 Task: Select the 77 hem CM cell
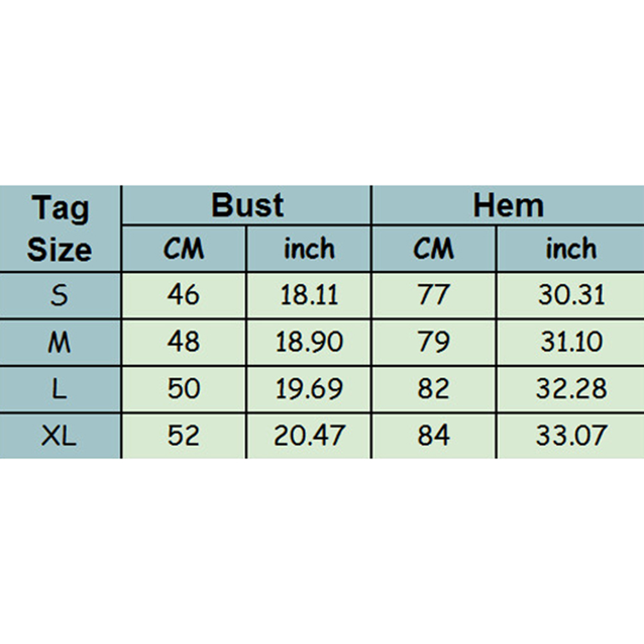click(434, 295)
